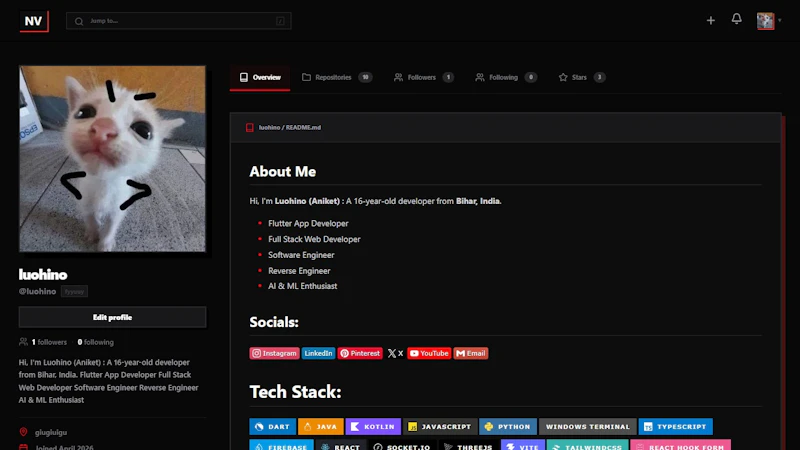
Task: Click the Tech Stack: heading
Action: pos(295,392)
